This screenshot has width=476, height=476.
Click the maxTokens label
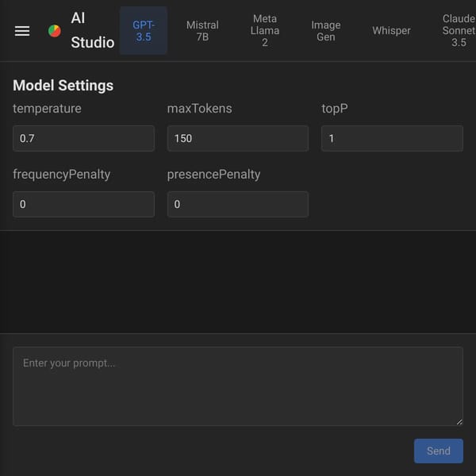199,109
